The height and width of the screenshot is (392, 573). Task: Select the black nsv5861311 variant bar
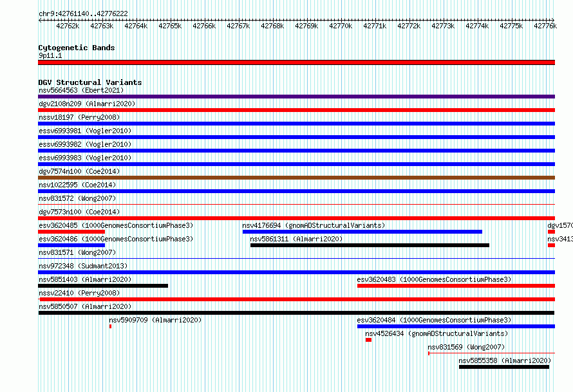click(370, 245)
